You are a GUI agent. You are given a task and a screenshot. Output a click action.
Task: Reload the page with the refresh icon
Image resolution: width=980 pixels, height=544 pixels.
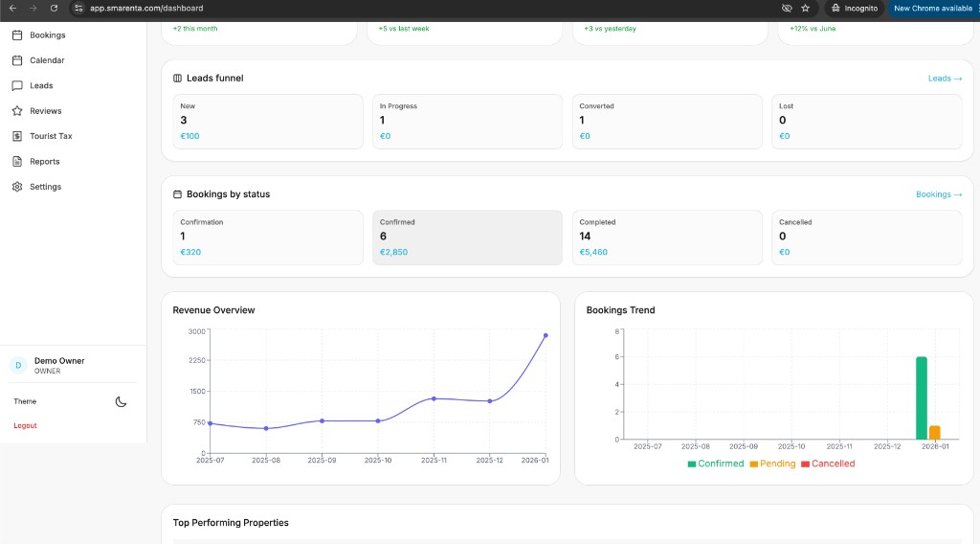point(54,8)
